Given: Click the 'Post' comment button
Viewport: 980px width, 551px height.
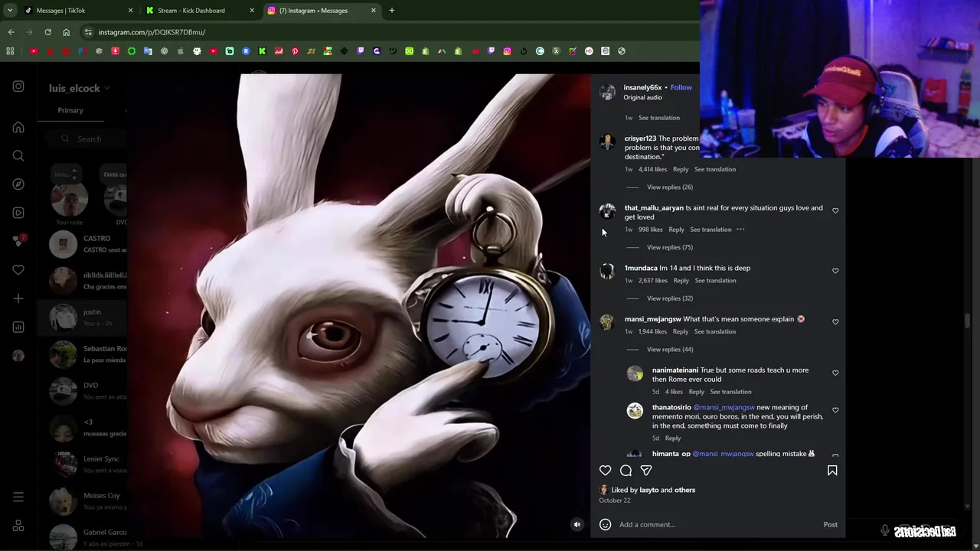Looking at the screenshot, I should pyautogui.click(x=830, y=524).
